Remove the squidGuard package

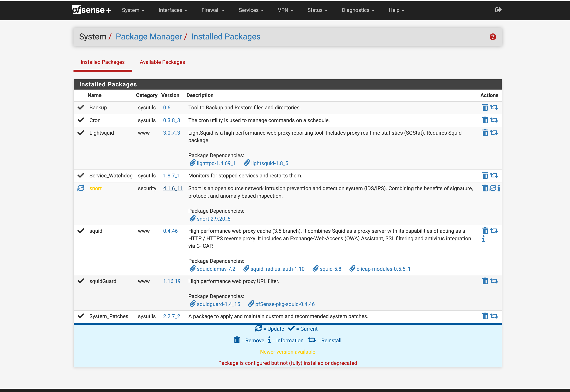485,281
